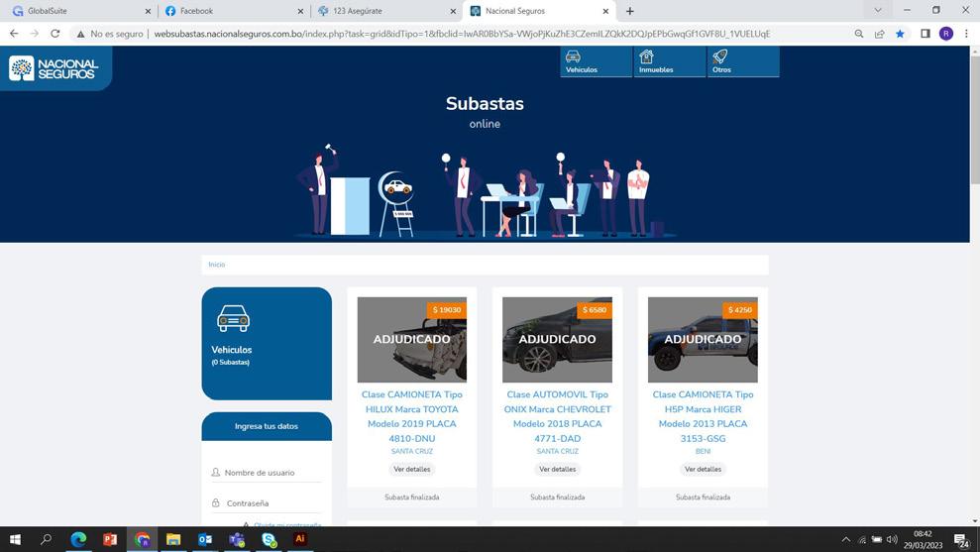Open the Inmuebles category in top navigation
The image size is (980, 552).
pyautogui.click(x=670, y=61)
